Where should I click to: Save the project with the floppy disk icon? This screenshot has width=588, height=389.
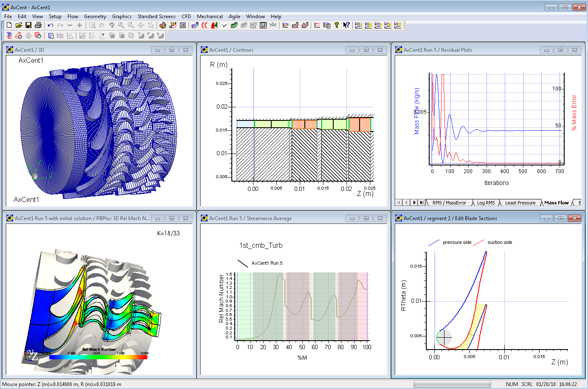pos(28,25)
